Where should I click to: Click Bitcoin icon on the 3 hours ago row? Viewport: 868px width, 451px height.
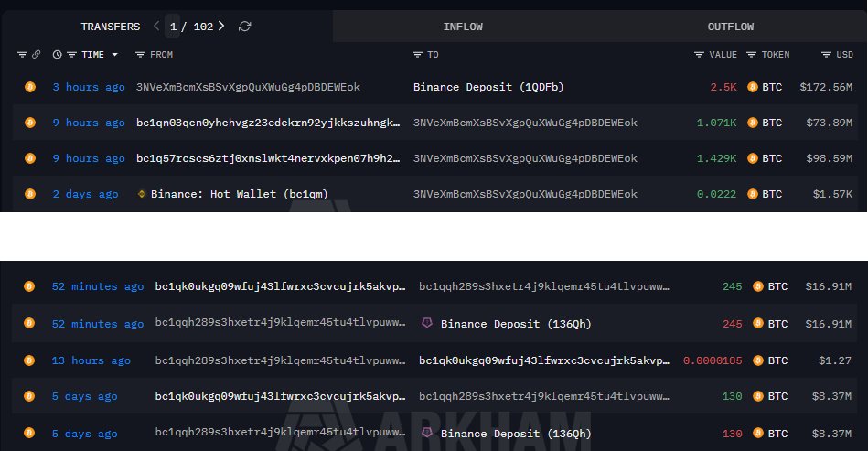30,87
